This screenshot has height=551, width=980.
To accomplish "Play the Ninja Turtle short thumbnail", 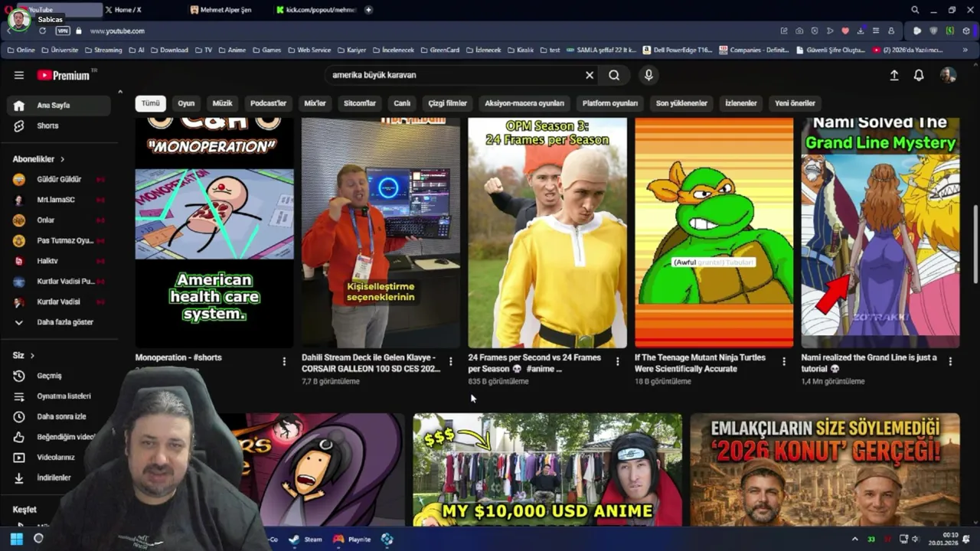I will tap(714, 233).
